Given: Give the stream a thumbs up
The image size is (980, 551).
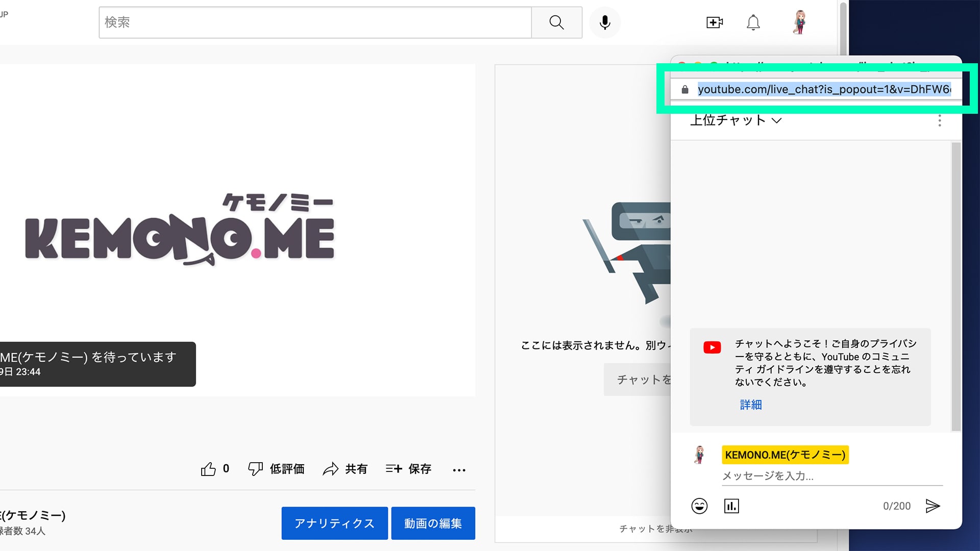Looking at the screenshot, I should point(209,468).
